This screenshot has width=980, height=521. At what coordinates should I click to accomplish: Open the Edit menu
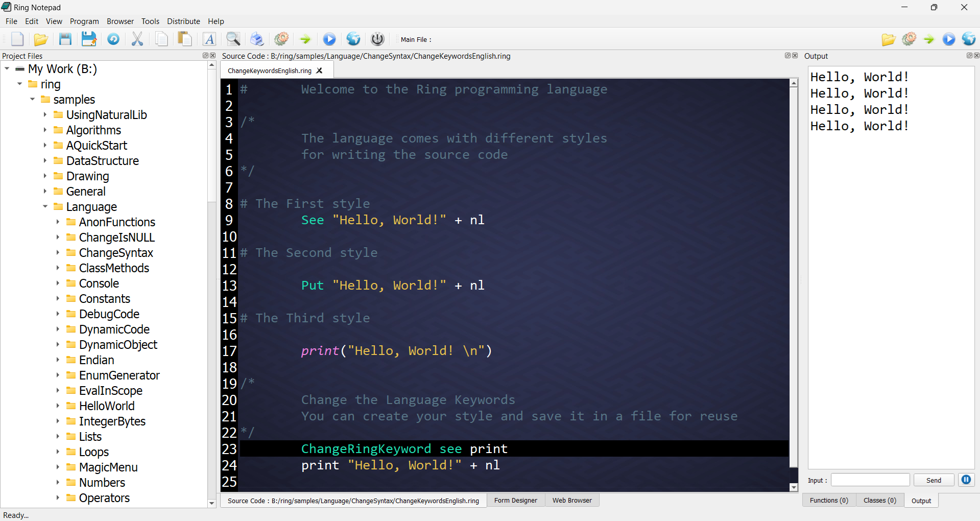[32, 21]
